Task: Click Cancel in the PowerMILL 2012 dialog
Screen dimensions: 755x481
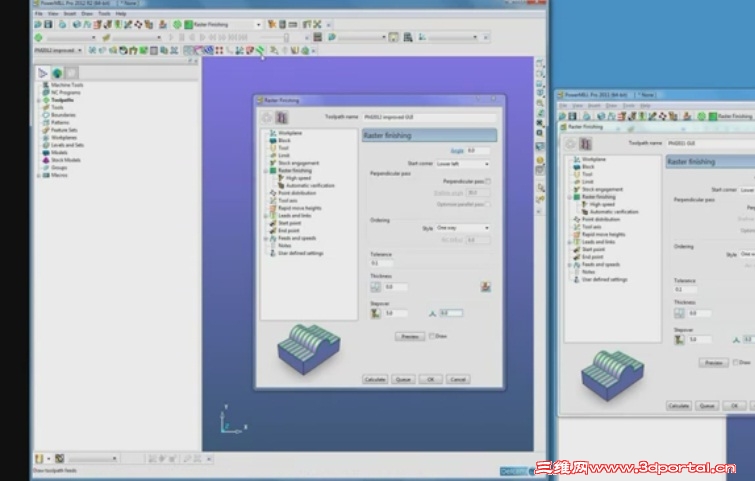Action: tap(458, 379)
